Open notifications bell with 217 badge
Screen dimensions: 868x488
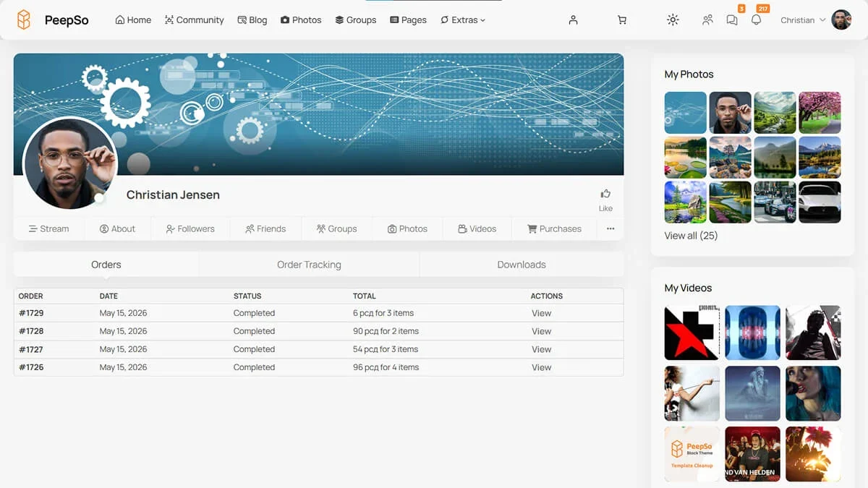[x=756, y=20]
